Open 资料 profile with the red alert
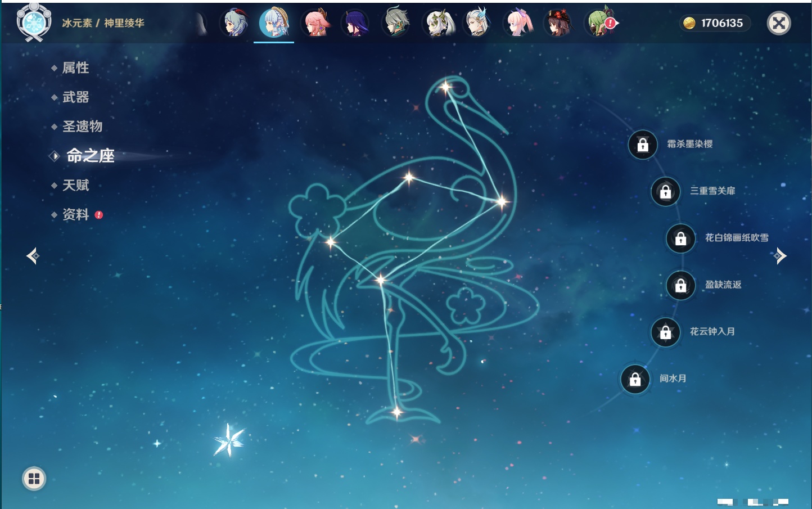812x509 pixels. click(x=75, y=214)
